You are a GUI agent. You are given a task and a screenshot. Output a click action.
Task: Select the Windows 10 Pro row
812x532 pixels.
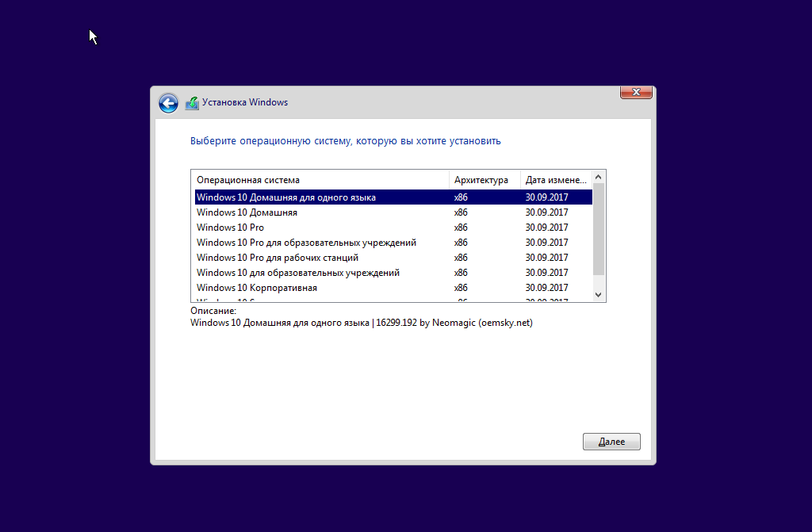393,228
